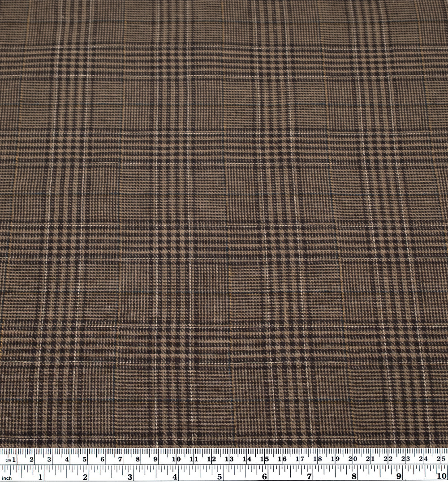Select the 5 on the centimeter scale
448x482 pixels.
[x=85, y=459]
